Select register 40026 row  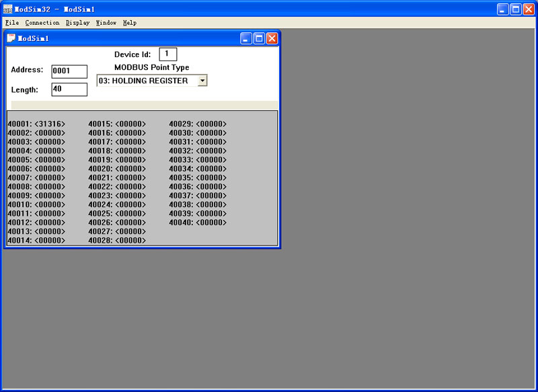(117, 223)
